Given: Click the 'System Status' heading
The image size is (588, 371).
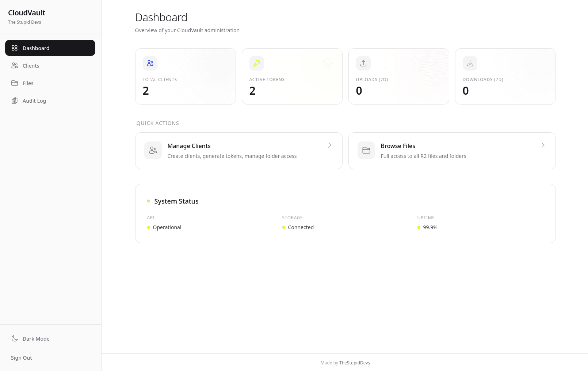Looking at the screenshot, I should 176,201.
